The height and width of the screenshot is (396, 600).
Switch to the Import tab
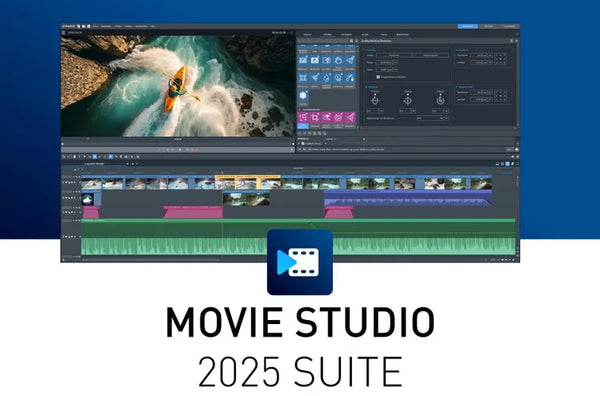tap(307, 34)
